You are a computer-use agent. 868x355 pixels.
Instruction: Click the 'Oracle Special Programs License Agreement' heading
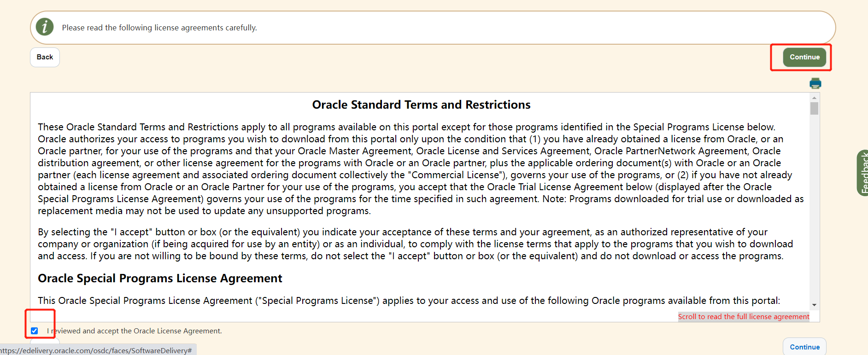click(x=160, y=279)
